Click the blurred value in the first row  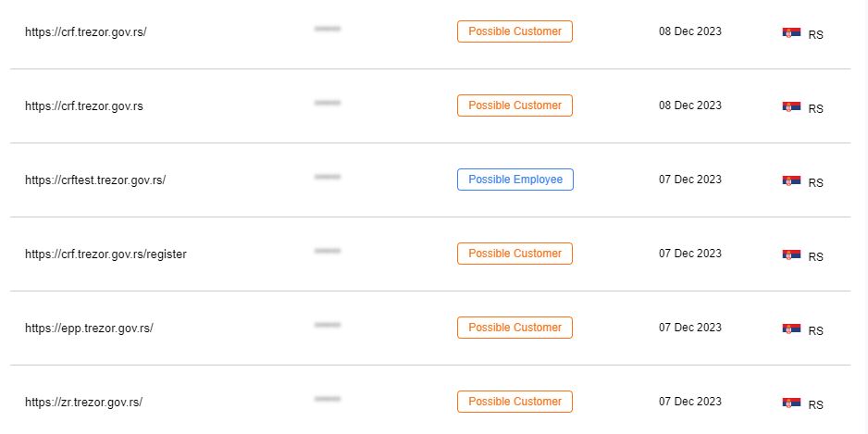328,29
